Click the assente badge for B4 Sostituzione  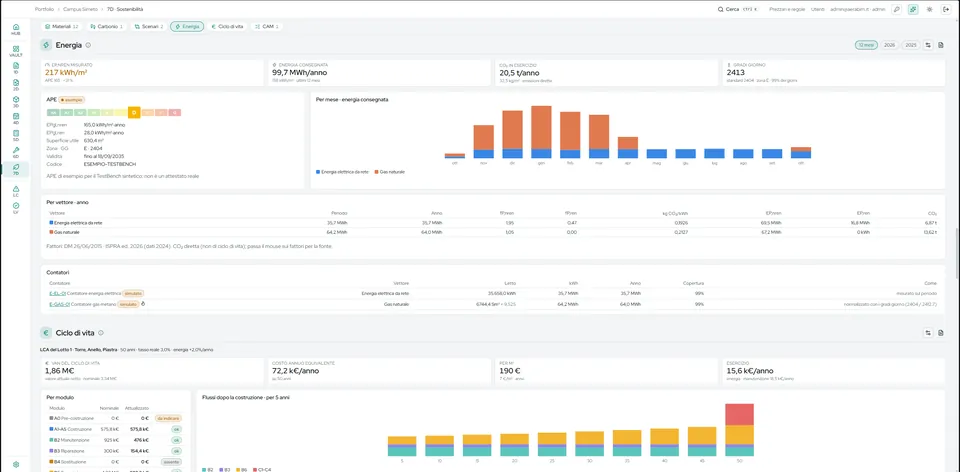(x=171, y=462)
